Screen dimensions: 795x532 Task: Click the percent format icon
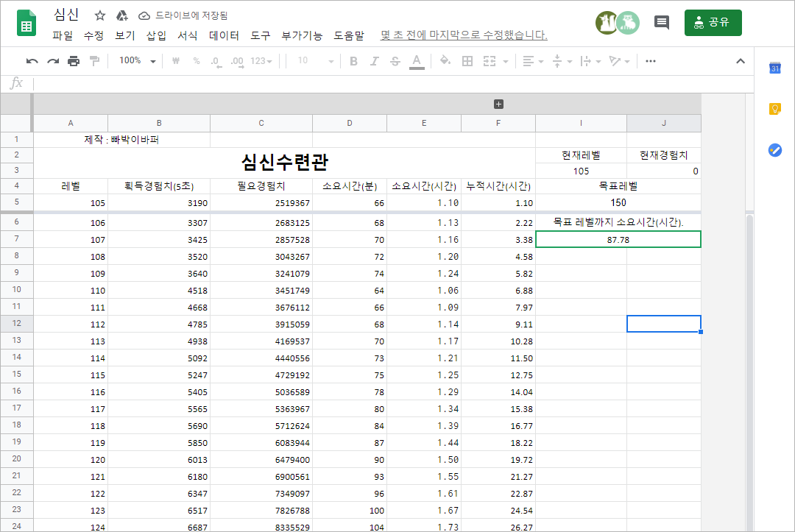tap(197, 61)
